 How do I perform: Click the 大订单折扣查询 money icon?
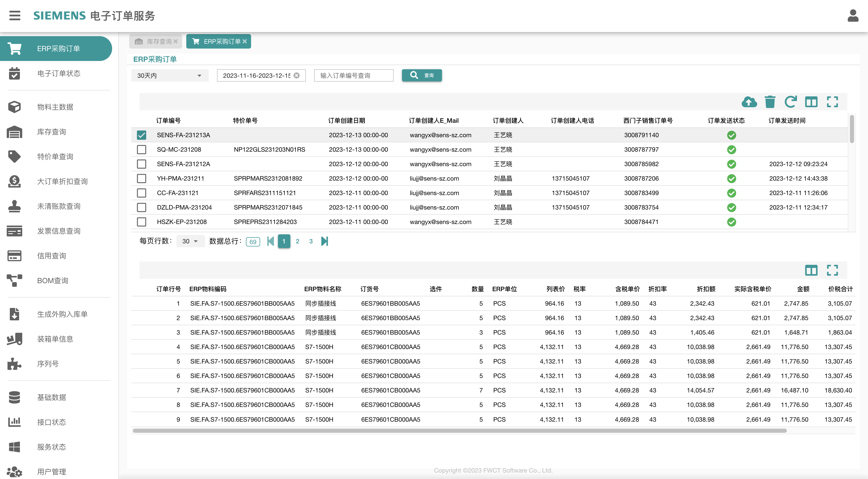tap(14, 181)
